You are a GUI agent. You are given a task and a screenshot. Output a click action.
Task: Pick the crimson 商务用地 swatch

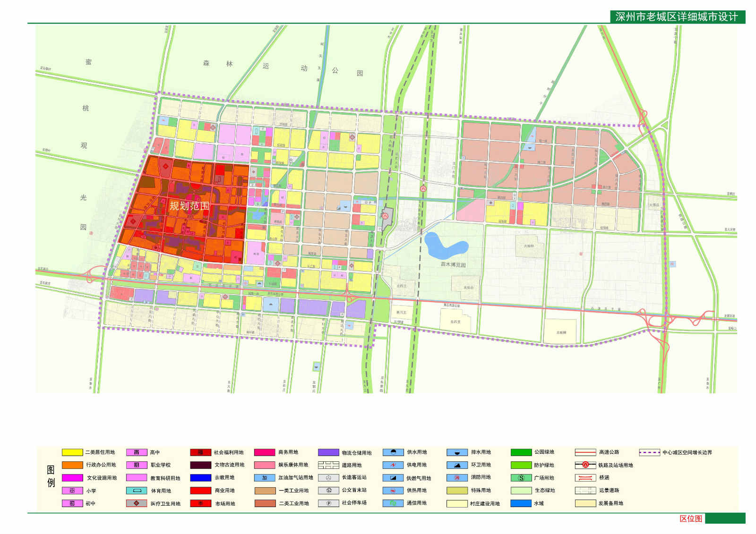[265, 452]
